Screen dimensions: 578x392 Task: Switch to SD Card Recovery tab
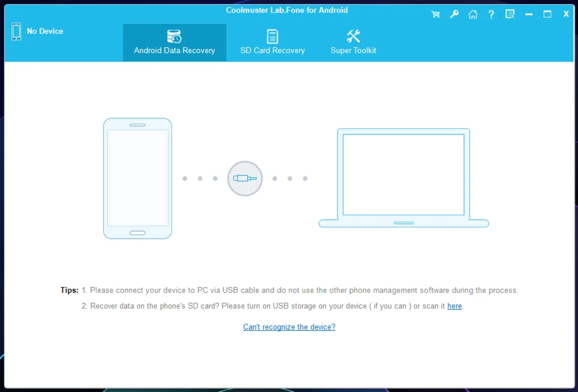pyautogui.click(x=272, y=43)
